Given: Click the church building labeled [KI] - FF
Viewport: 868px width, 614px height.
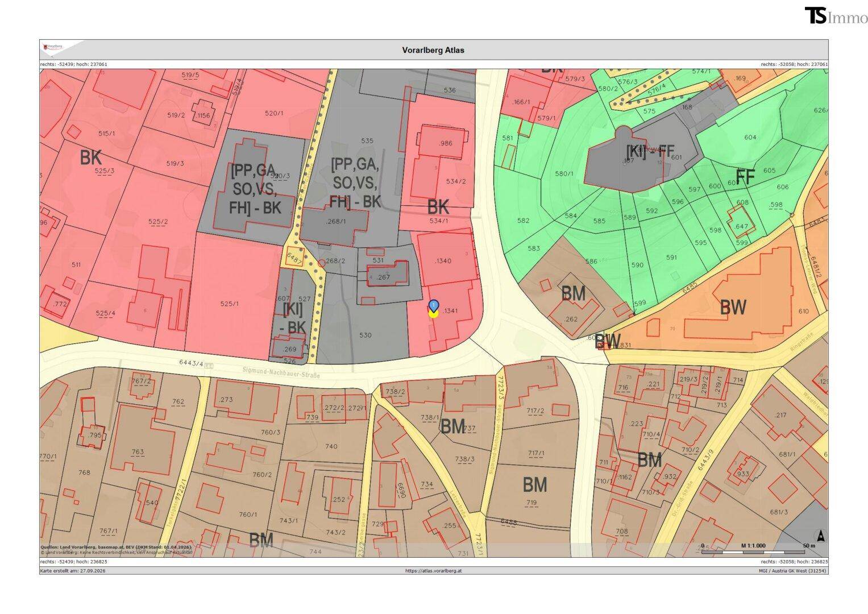Looking at the screenshot, I should tap(641, 160).
